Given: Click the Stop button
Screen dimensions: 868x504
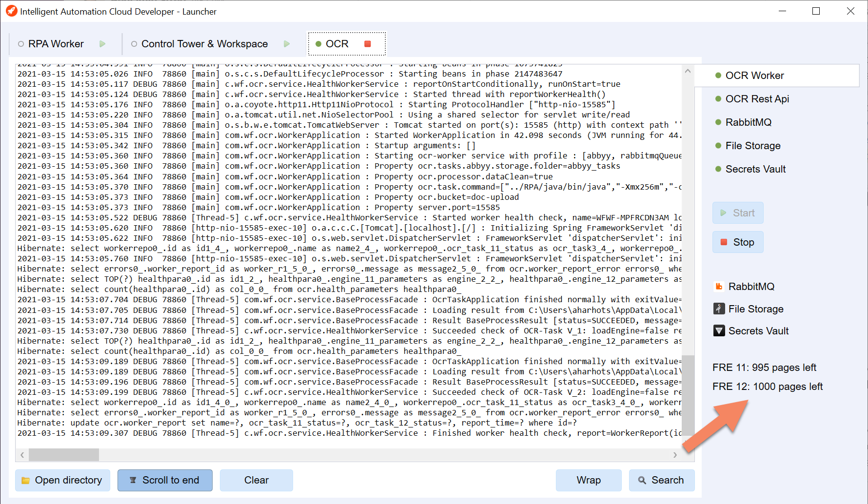Looking at the screenshot, I should (738, 242).
